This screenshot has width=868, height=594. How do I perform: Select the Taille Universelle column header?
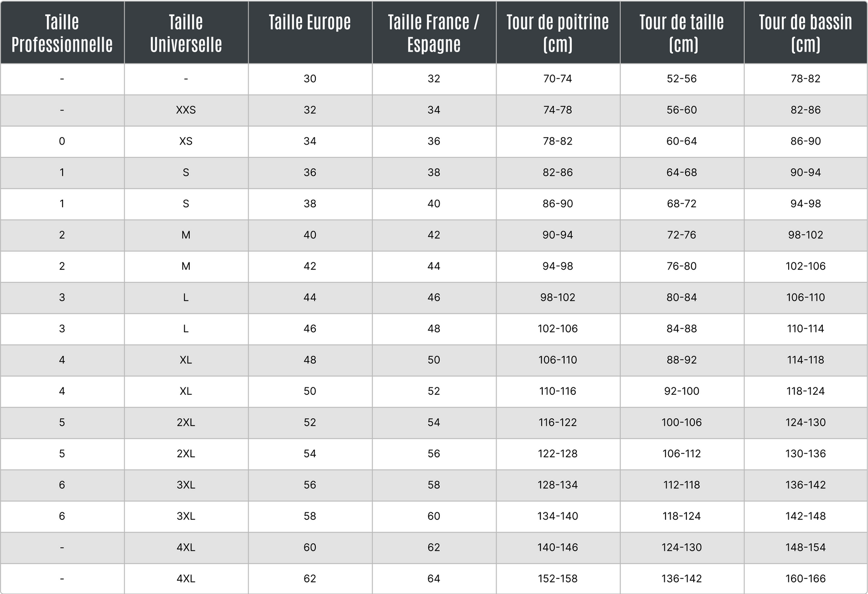(186, 33)
